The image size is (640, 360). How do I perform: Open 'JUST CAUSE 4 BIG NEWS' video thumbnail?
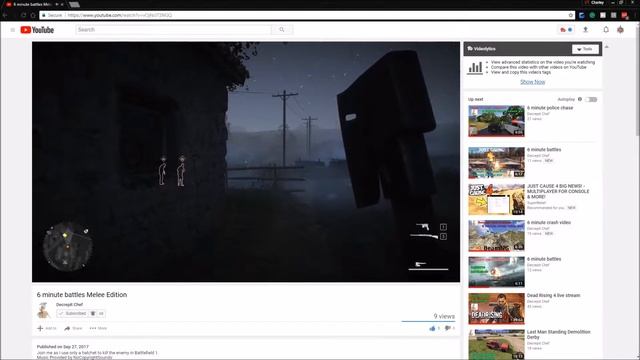496,199
